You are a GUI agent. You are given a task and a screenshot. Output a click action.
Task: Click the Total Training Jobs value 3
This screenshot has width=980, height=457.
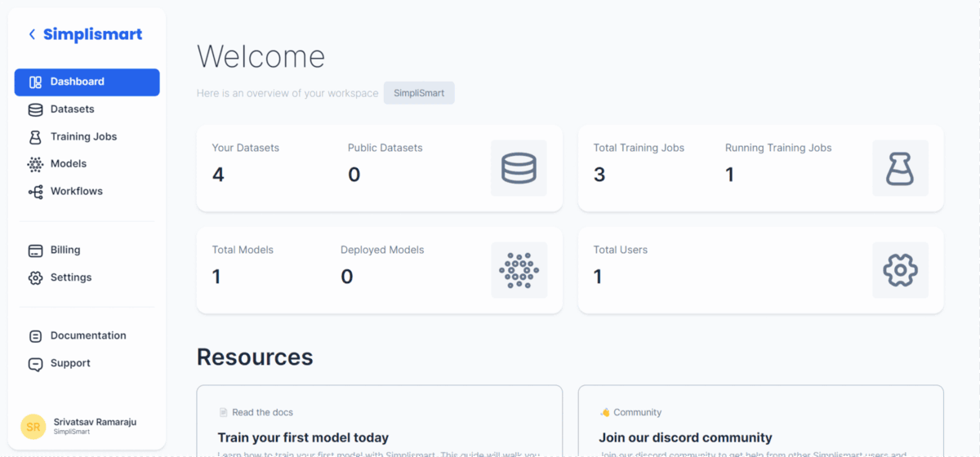pyautogui.click(x=599, y=175)
